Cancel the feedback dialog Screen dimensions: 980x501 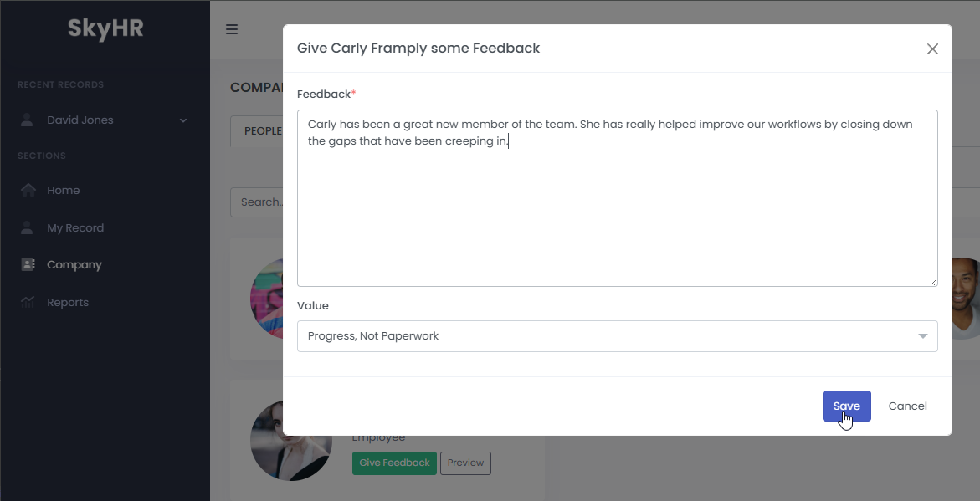click(x=907, y=406)
